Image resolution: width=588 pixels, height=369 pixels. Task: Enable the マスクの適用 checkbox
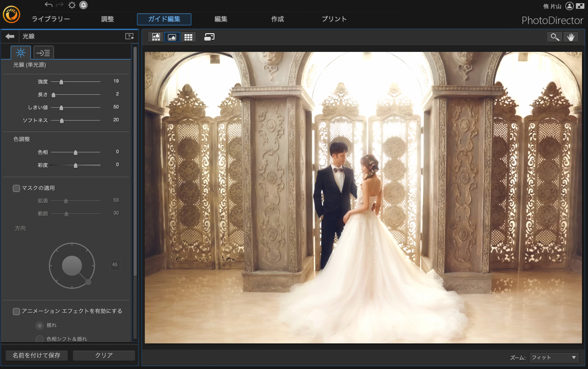[16, 188]
